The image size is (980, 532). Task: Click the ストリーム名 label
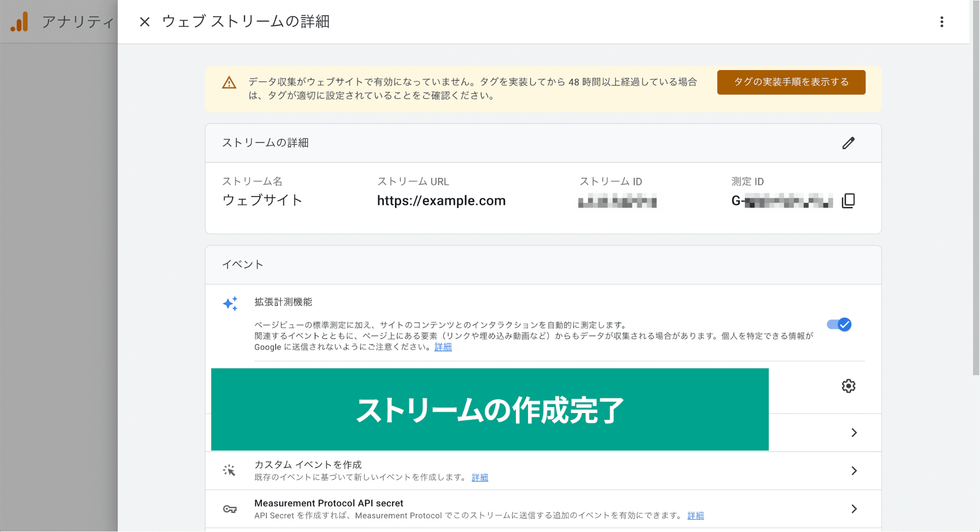coord(252,181)
